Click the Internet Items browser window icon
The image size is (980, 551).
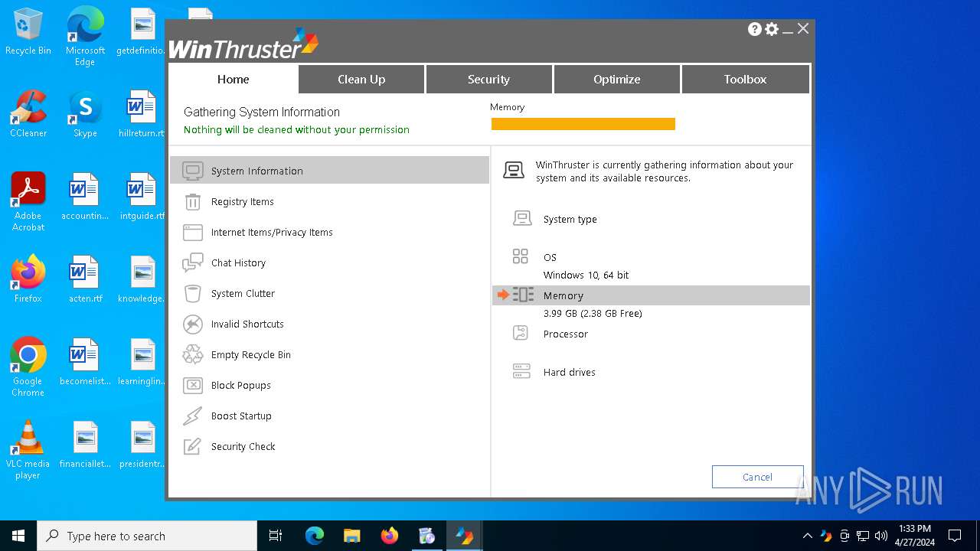coord(193,232)
